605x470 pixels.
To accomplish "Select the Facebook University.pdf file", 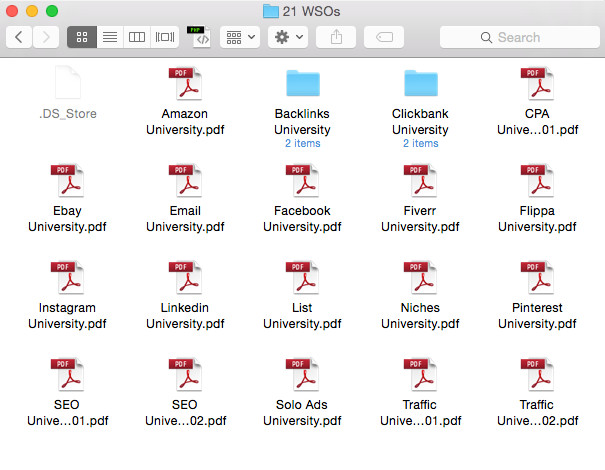I will coord(302,182).
